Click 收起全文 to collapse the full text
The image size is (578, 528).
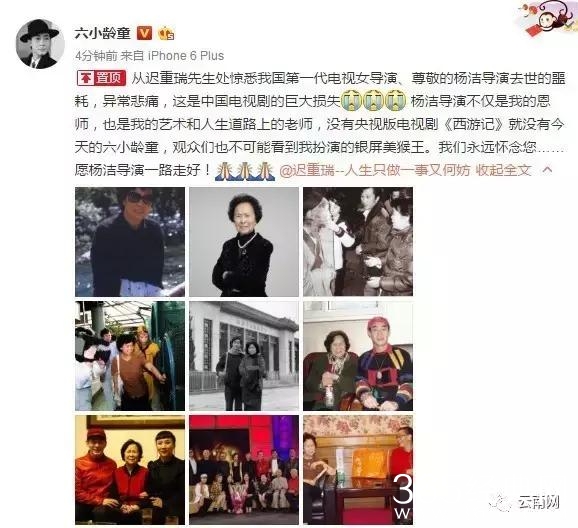(x=503, y=170)
